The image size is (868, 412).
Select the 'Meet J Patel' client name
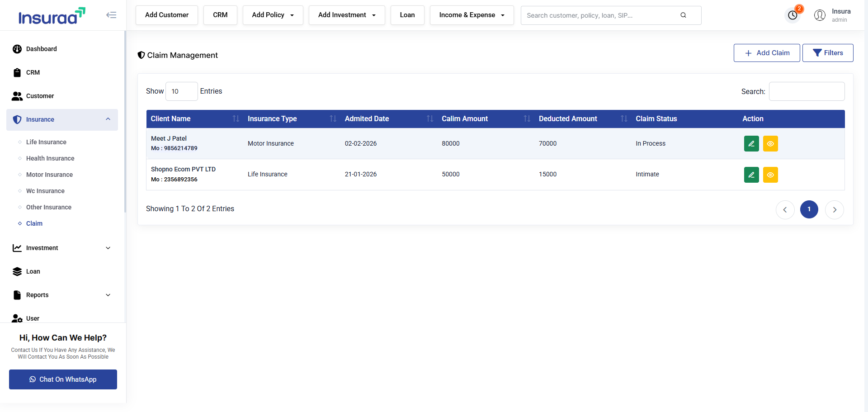tap(169, 138)
